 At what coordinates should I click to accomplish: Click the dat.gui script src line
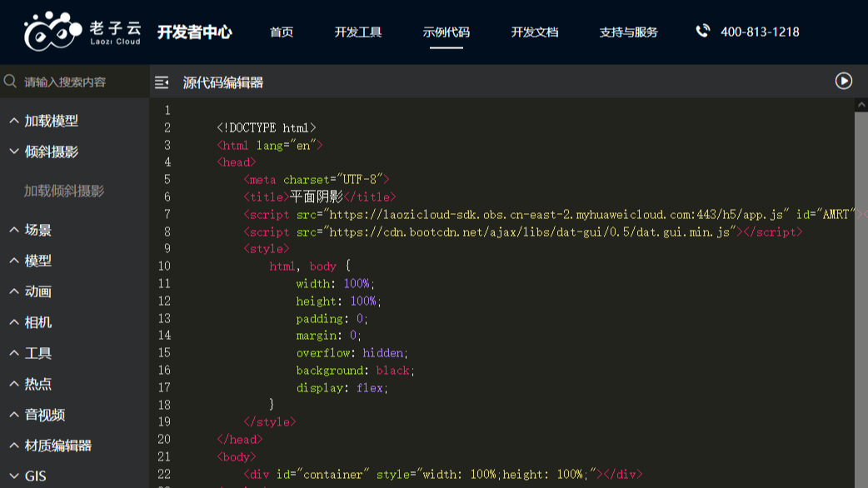[x=522, y=232]
